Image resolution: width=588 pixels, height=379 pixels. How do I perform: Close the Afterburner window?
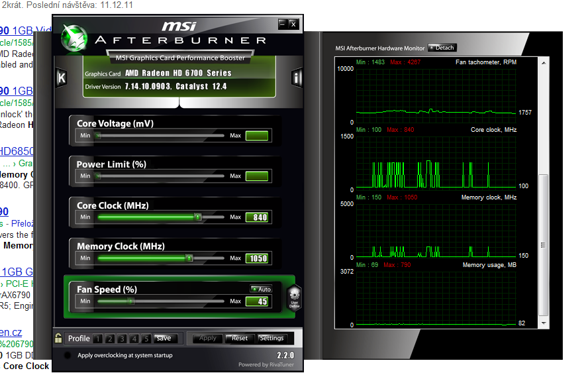click(x=293, y=24)
